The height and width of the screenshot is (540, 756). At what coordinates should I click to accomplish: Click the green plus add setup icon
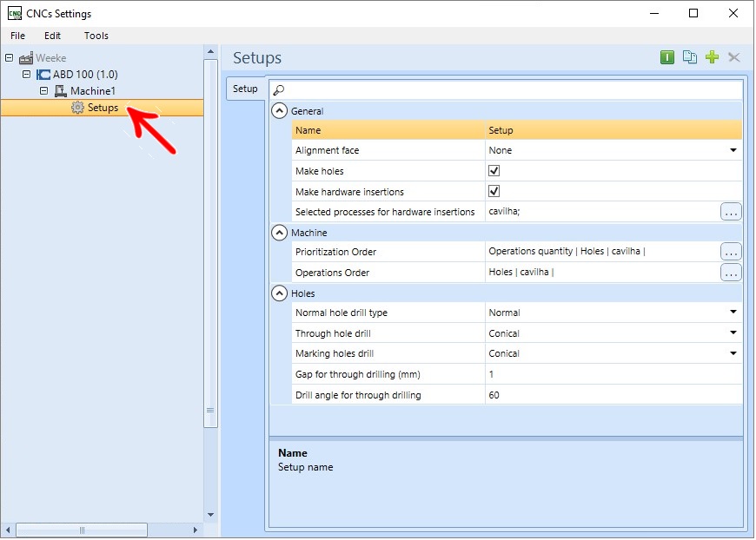[x=712, y=57]
